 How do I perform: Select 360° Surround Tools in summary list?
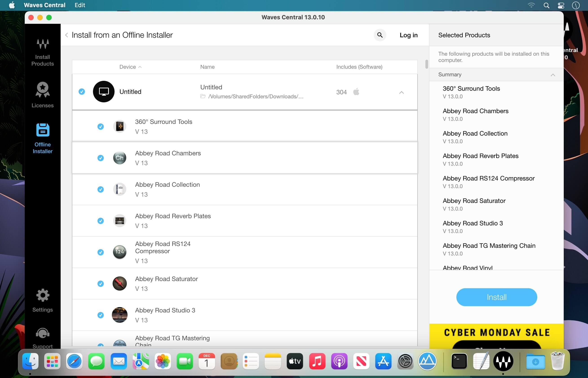pyautogui.click(x=471, y=89)
